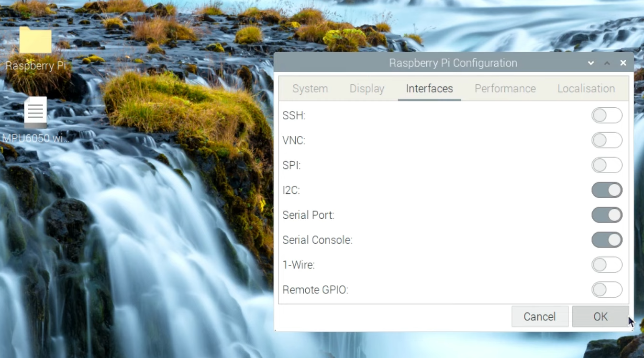Go to the Performance tab

[505, 89]
